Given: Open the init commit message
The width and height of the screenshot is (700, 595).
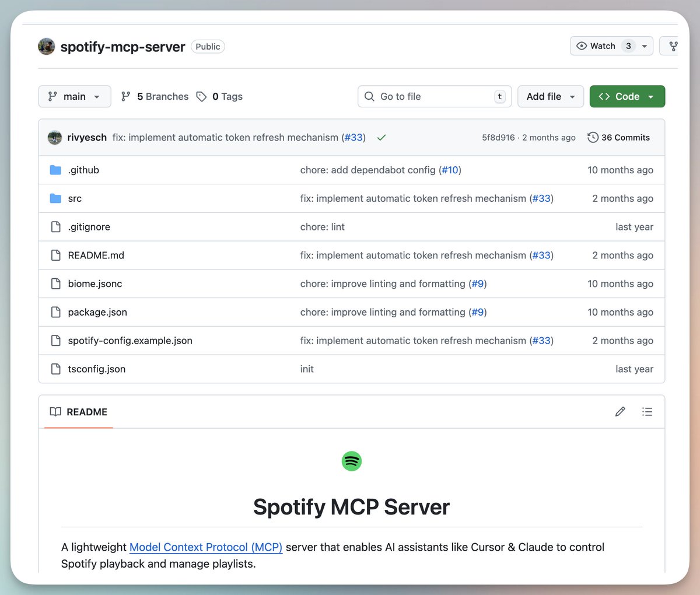Looking at the screenshot, I should click(307, 369).
